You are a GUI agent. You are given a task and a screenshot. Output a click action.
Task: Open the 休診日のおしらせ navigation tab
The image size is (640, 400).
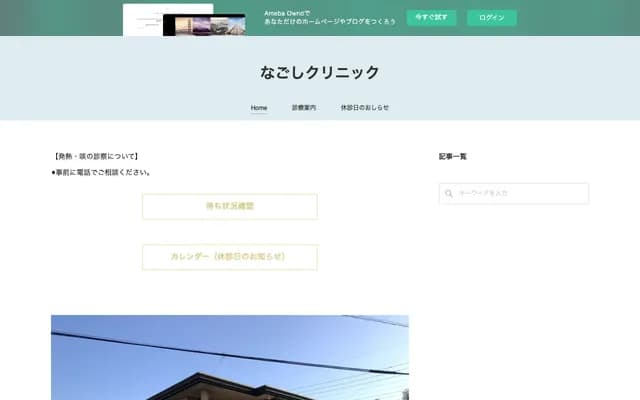click(x=364, y=108)
